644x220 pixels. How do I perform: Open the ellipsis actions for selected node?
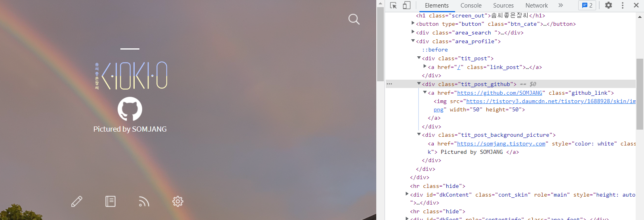[389, 84]
